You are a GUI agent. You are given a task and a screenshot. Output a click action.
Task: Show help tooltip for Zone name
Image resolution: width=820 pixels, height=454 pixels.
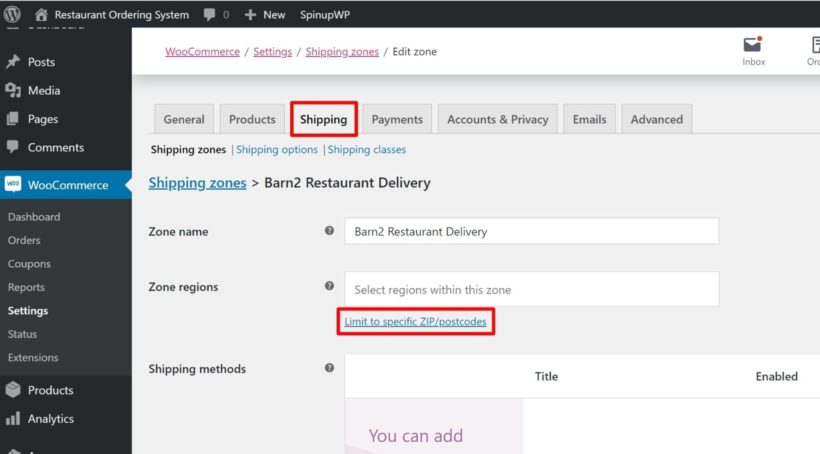[x=329, y=231]
